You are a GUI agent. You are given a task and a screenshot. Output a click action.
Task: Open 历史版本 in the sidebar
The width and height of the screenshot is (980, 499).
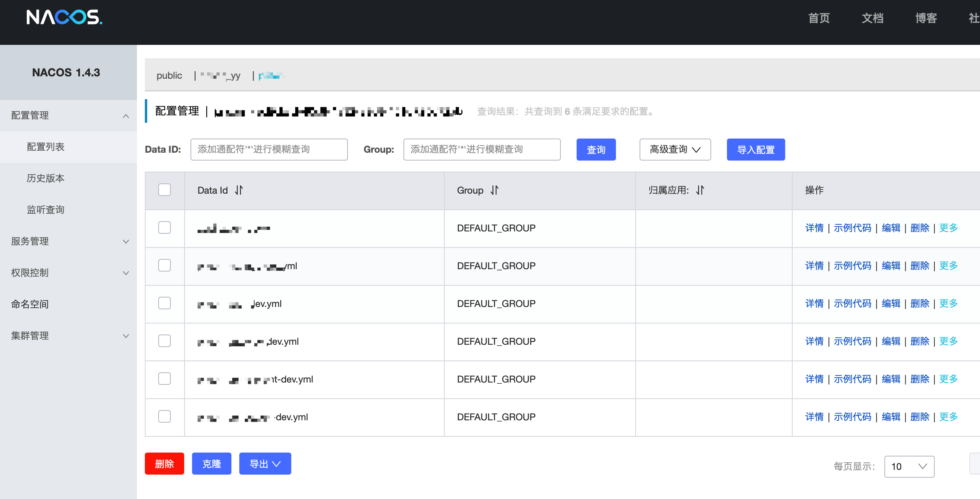coord(46,178)
